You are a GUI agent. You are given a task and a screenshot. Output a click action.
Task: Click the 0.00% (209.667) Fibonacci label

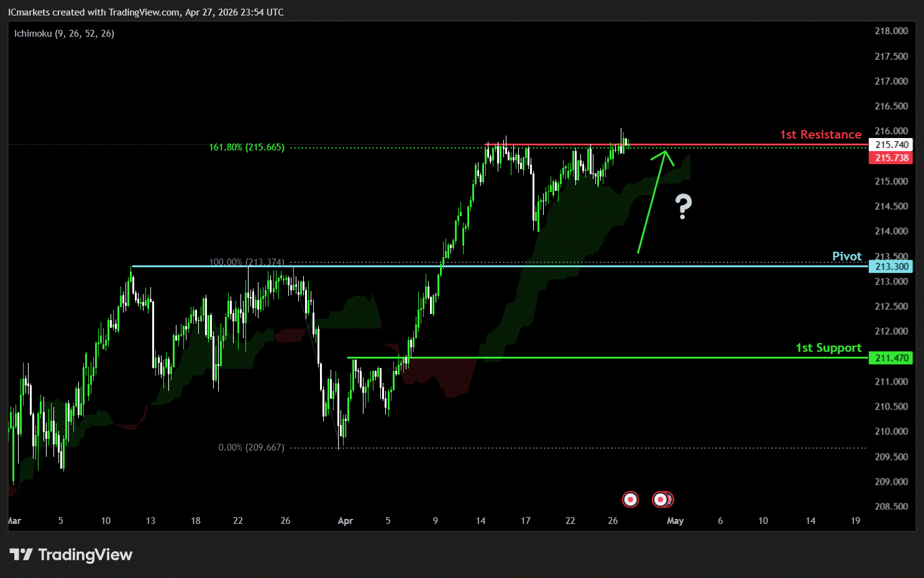251,447
